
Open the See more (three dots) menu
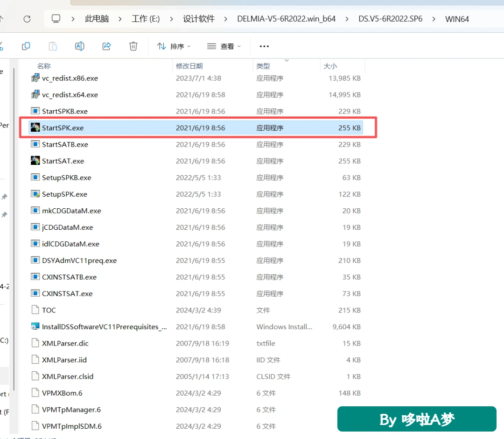pyautogui.click(x=264, y=46)
